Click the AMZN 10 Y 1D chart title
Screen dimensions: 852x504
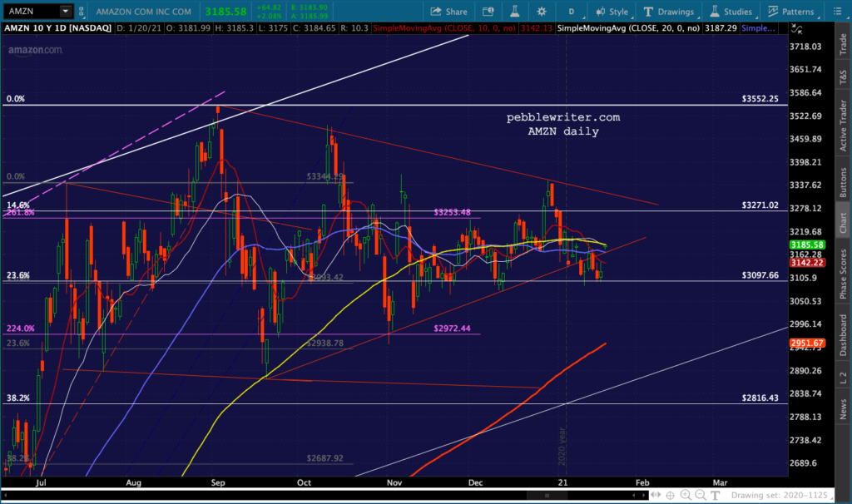pos(57,27)
